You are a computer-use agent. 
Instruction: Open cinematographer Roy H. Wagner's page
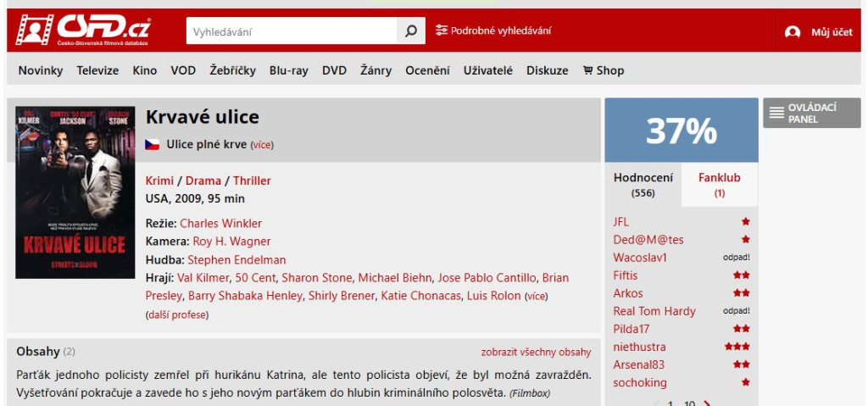point(231,241)
